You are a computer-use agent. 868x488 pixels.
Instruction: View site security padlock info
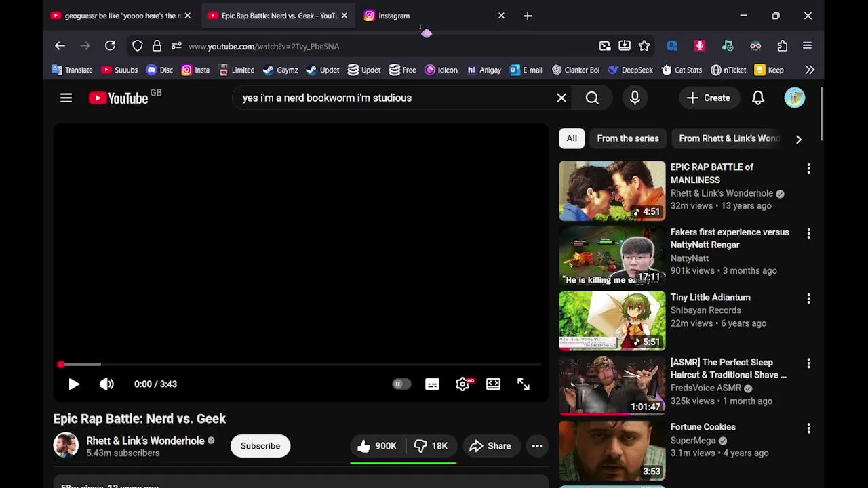(157, 46)
